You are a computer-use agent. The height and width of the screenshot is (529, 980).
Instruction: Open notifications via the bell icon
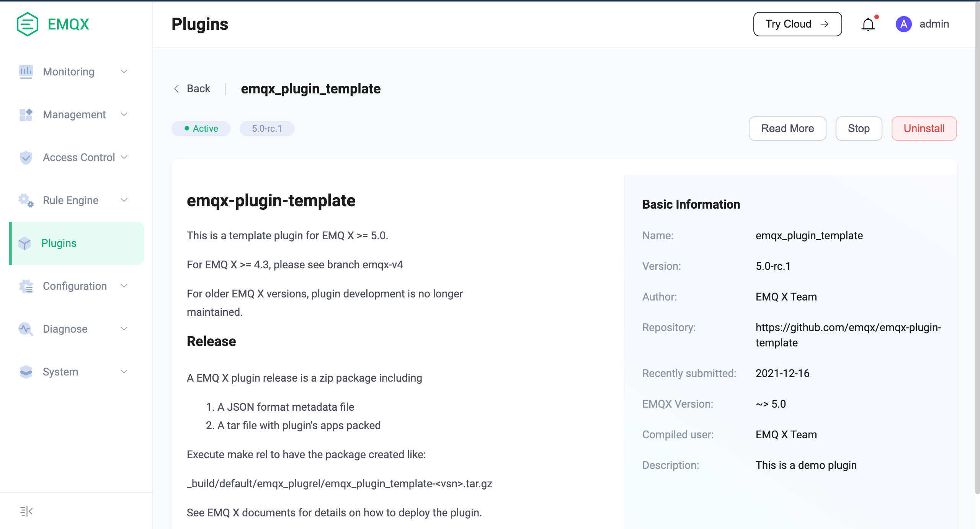868,24
